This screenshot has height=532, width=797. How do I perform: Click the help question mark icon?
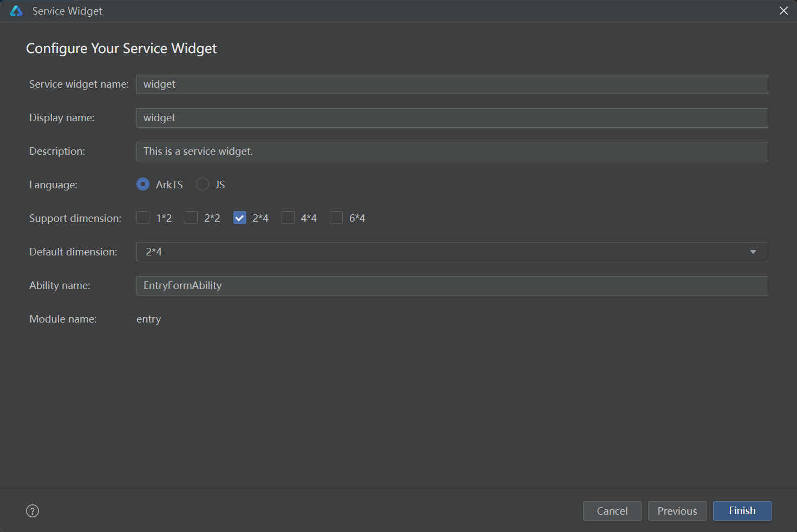[x=32, y=511]
